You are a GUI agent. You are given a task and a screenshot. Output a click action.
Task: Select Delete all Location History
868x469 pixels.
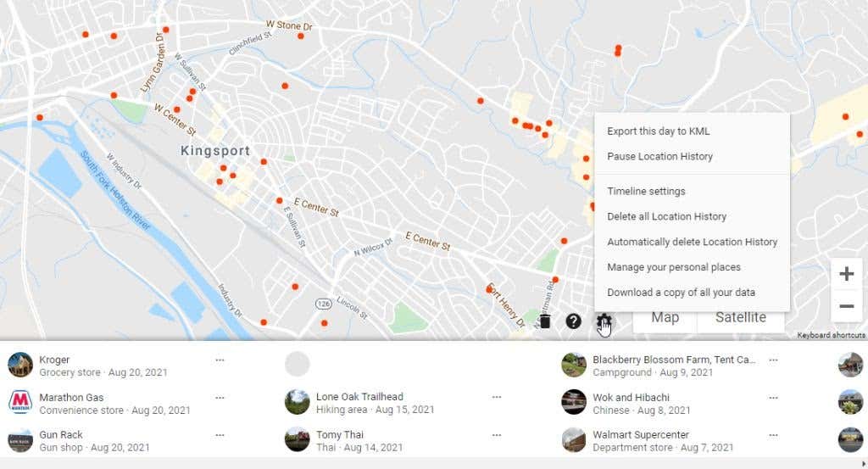pos(666,216)
